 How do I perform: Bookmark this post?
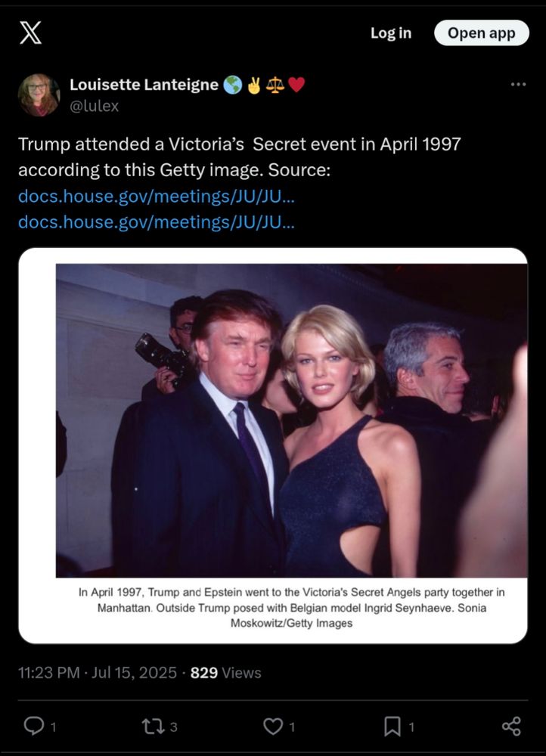click(392, 726)
